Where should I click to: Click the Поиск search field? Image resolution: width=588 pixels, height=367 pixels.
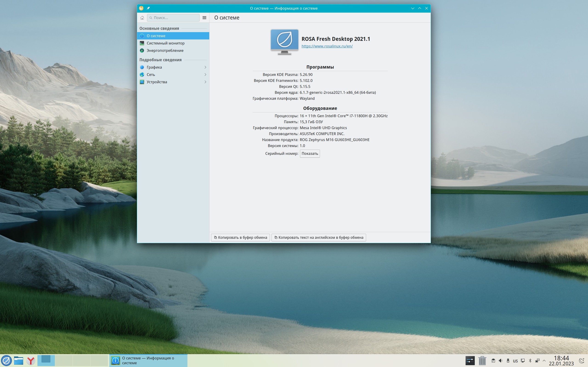click(x=175, y=18)
